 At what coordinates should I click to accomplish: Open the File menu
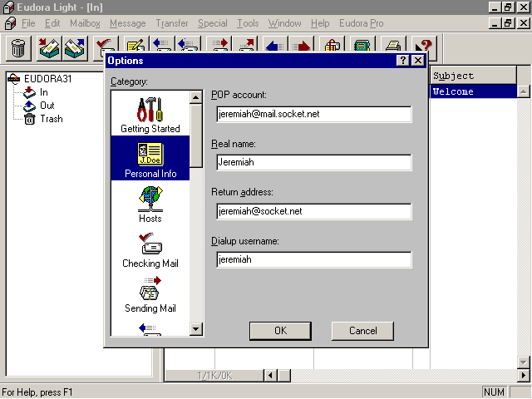[28, 23]
